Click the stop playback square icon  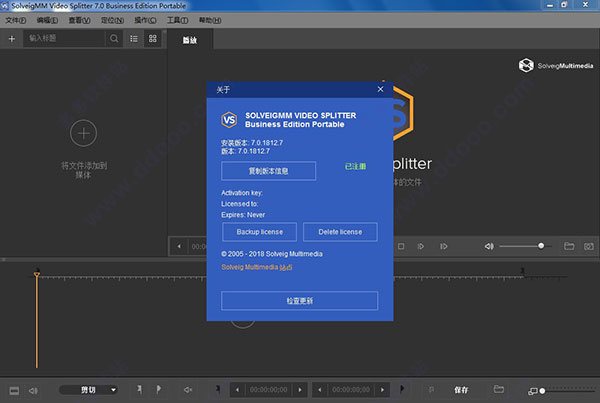click(x=401, y=246)
